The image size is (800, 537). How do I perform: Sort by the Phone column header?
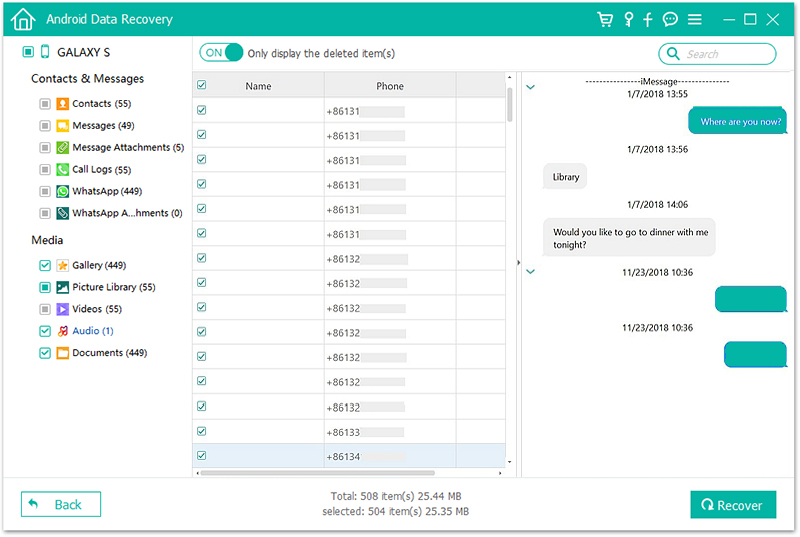click(x=390, y=86)
